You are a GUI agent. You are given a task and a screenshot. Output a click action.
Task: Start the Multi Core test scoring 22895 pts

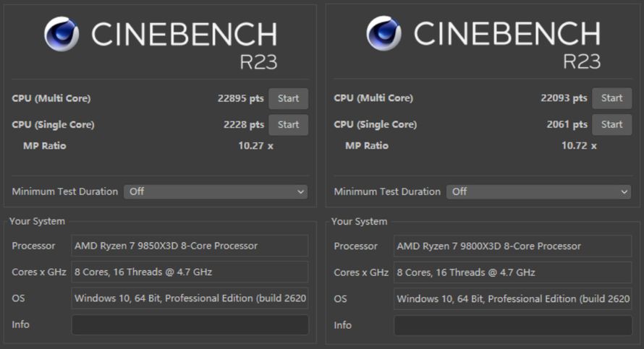[x=288, y=98]
